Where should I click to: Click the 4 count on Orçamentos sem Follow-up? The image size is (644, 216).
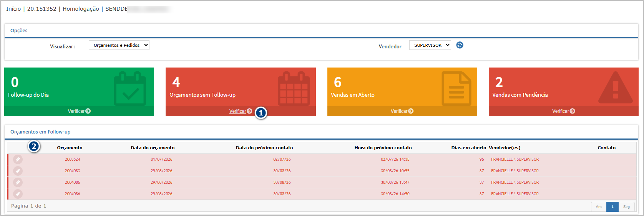click(176, 82)
